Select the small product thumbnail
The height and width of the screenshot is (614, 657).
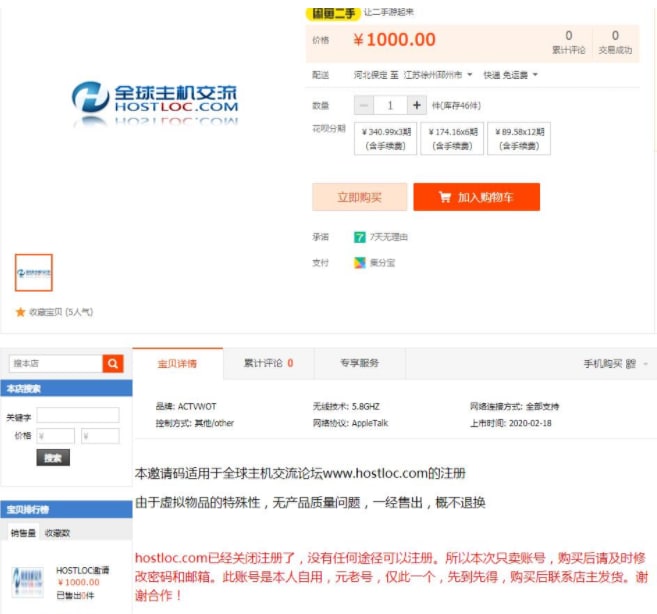34,272
